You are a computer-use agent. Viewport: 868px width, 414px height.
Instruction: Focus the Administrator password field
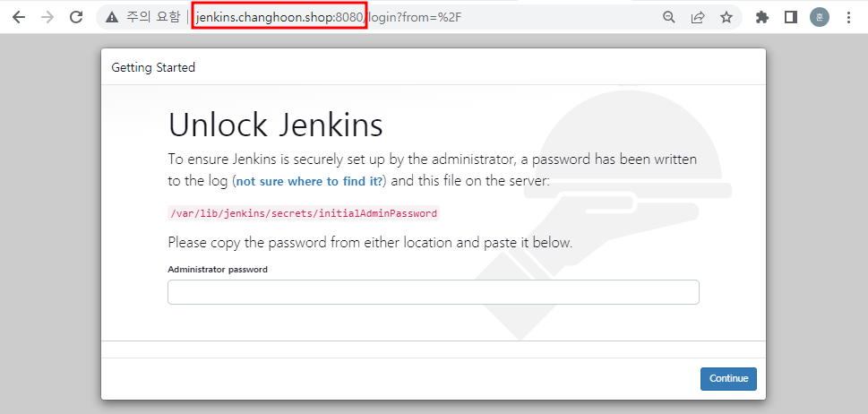[x=434, y=292]
